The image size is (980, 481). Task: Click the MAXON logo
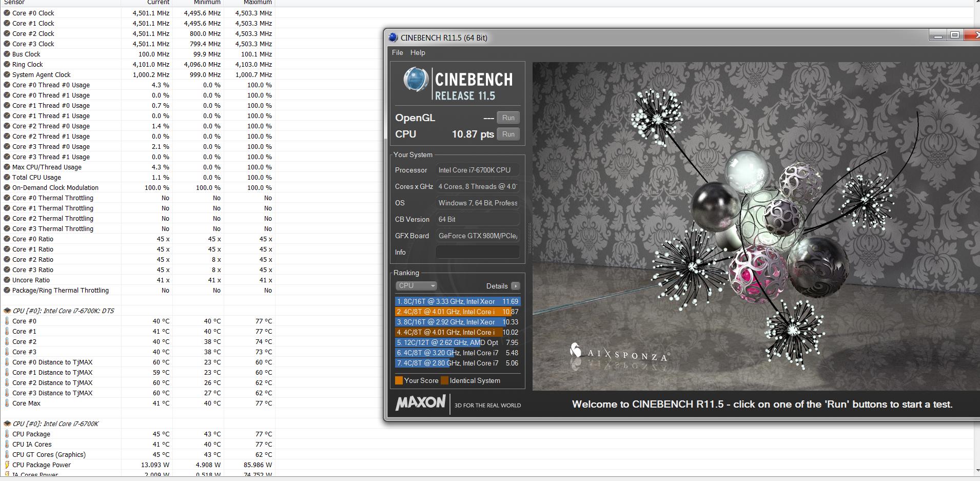(420, 403)
